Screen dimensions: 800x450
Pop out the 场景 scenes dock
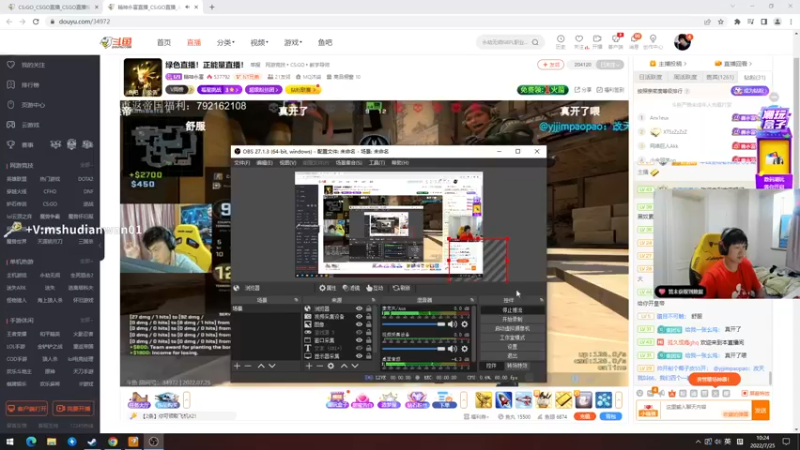[x=296, y=300]
